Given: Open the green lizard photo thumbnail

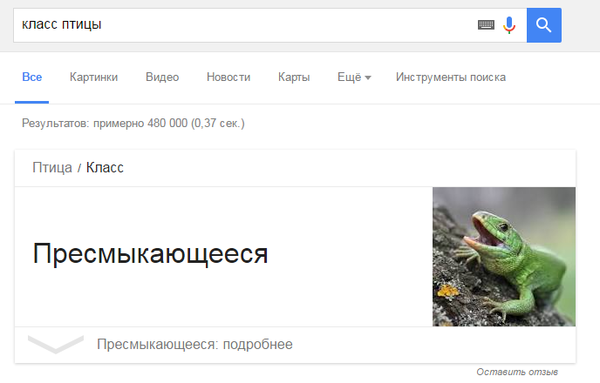Looking at the screenshot, I should point(504,257).
